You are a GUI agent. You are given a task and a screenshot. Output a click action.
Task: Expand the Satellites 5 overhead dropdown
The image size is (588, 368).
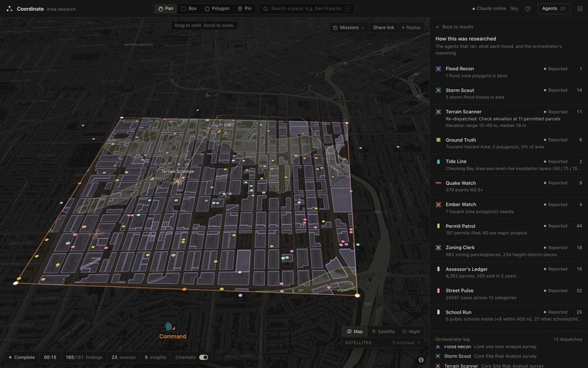382,342
